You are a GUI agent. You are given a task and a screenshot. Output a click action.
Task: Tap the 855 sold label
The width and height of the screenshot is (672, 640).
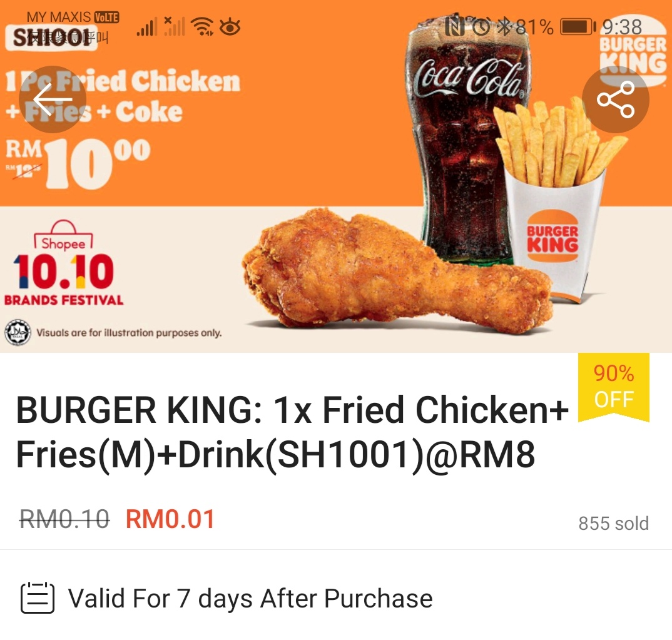coord(614,523)
